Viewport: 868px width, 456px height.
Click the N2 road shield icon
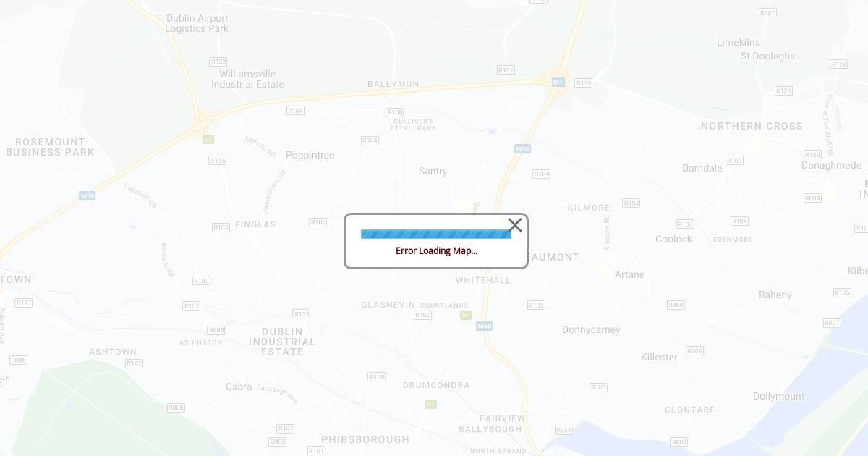click(208, 139)
